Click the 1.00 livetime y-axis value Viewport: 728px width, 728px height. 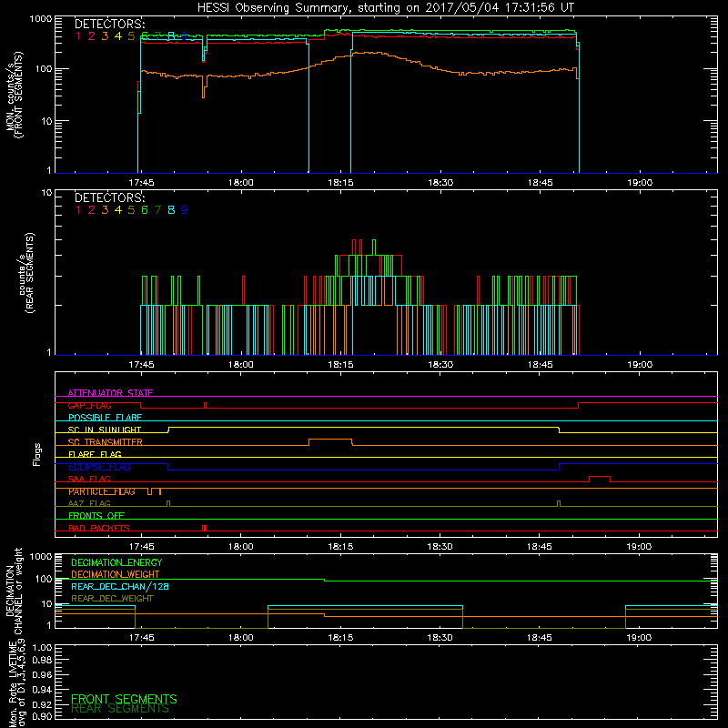pos(42,647)
